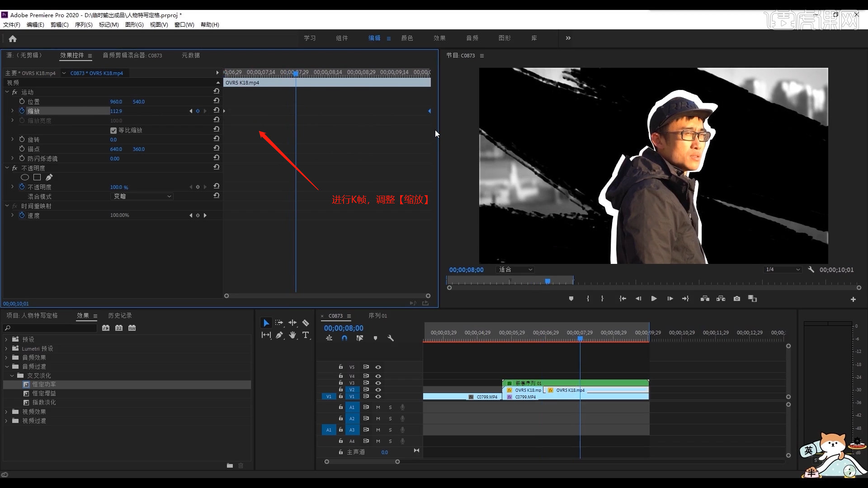The image size is (868, 488).
Task: Click the Extract button
Action: point(721,299)
